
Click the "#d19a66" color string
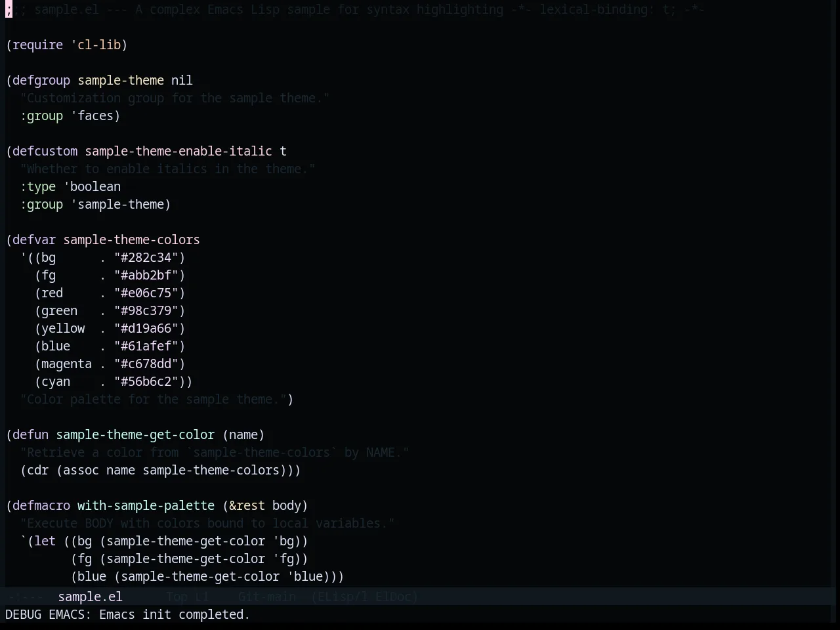146,328
